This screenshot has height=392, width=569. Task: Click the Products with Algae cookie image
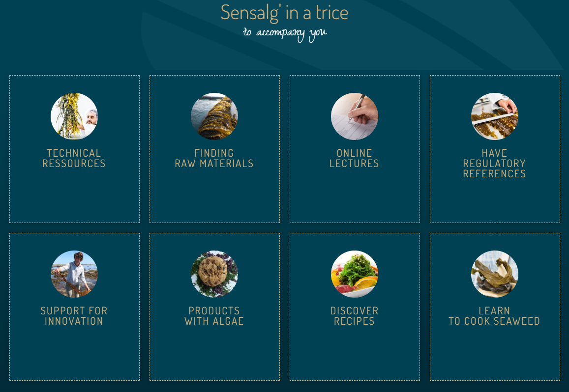pyautogui.click(x=214, y=274)
